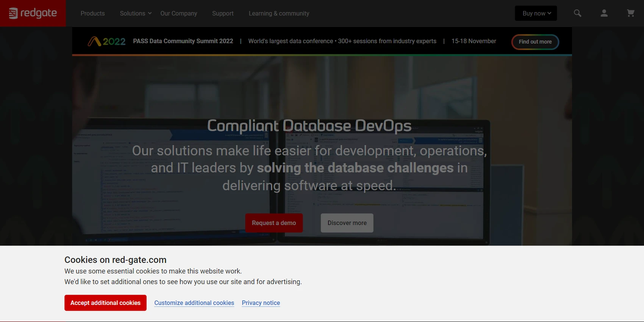Click the Discover more button

pyautogui.click(x=347, y=223)
